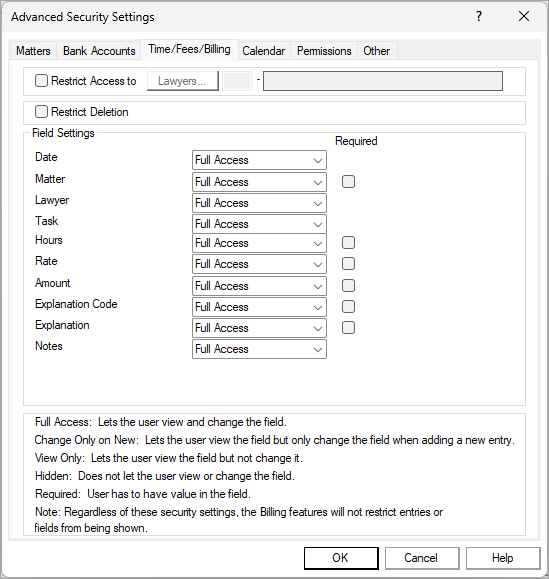
Task: Check Required for Explanation Code
Action: [x=348, y=306]
